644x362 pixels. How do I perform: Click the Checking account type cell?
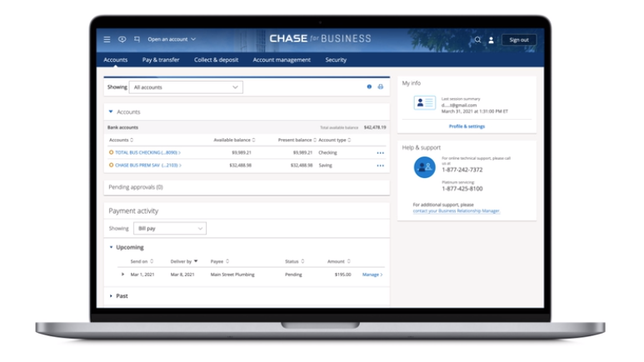pyautogui.click(x=327, y=152)
